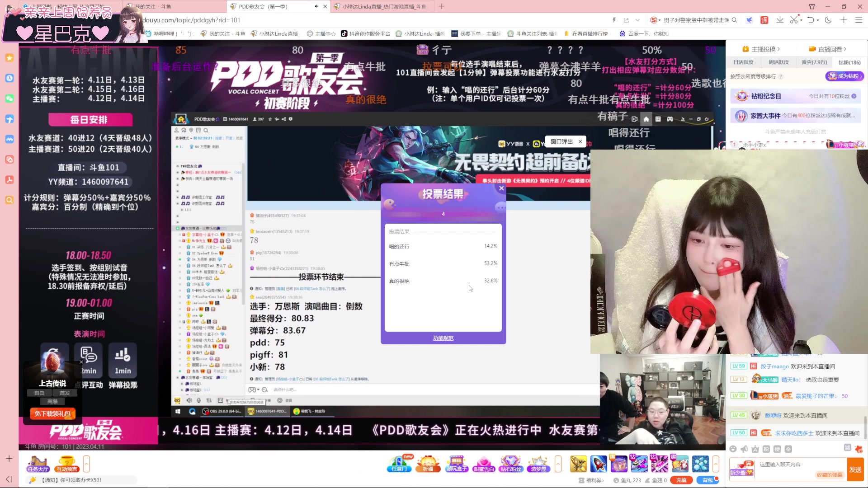Select the 周活跃度 tab
The width and height of the screenshot is (868, 488).
click(x=778, y=62)
